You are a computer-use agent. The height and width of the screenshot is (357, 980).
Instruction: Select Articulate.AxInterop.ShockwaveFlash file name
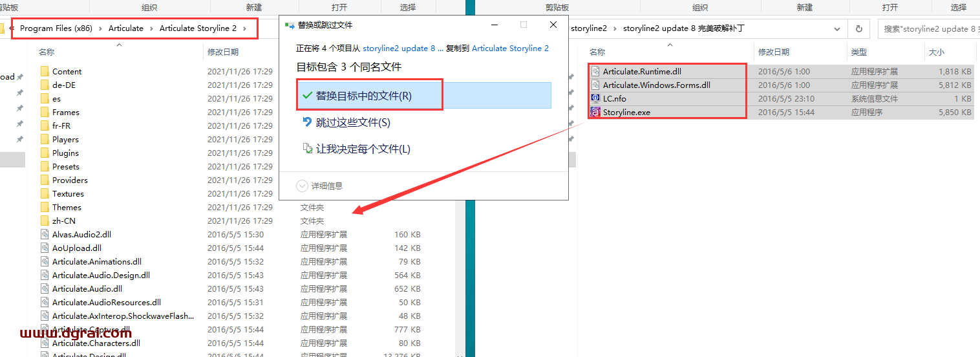point(123,316)
